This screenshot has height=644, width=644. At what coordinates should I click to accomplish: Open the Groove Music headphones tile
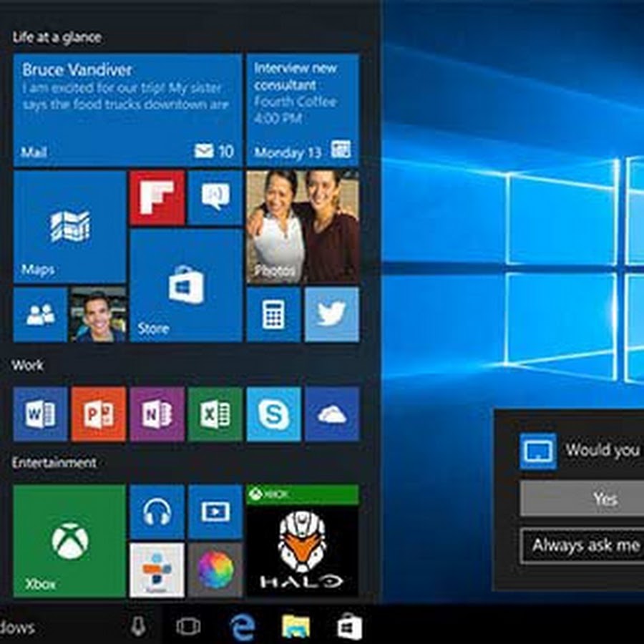(x=157, y=512)
